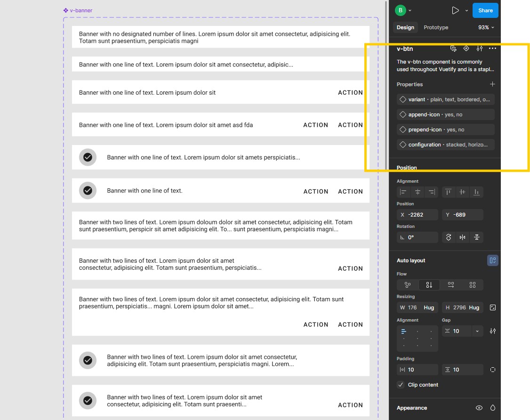Expand the Gap value dropdown
Image resolution: width=530 pixels, height=420 pixels.
477,331
